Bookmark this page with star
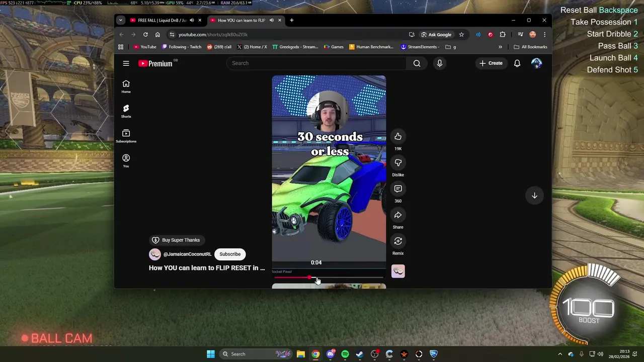The width and height of the screenshot is (644, 362). tap(461, 35)
